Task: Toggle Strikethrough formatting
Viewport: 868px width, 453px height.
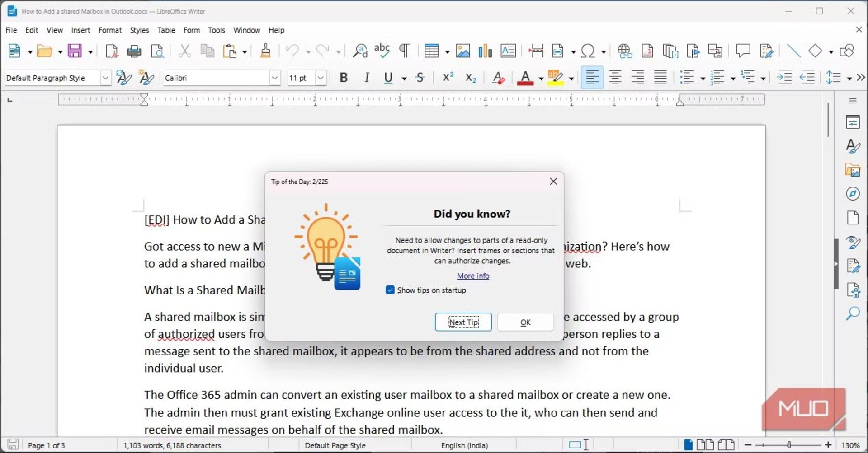Action: pos(420,78)
